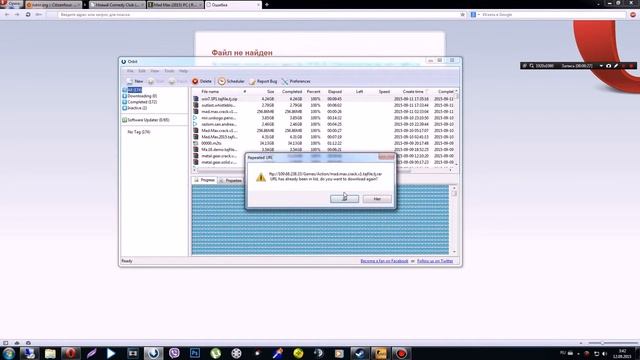
Task: Open the Edit menu in Orbit
Action: click(x=142, y=71)
